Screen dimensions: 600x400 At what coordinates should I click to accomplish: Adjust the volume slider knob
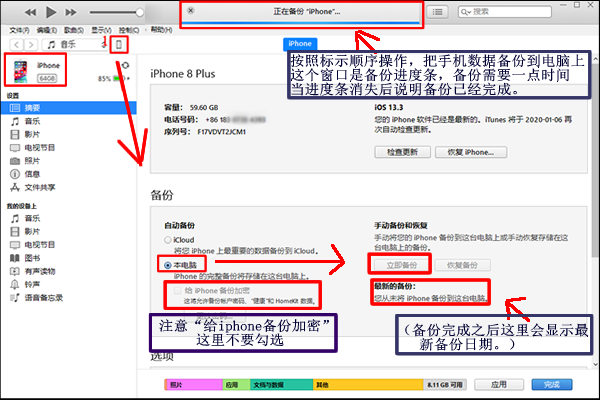pyautogui.click(x=140, y=12)
